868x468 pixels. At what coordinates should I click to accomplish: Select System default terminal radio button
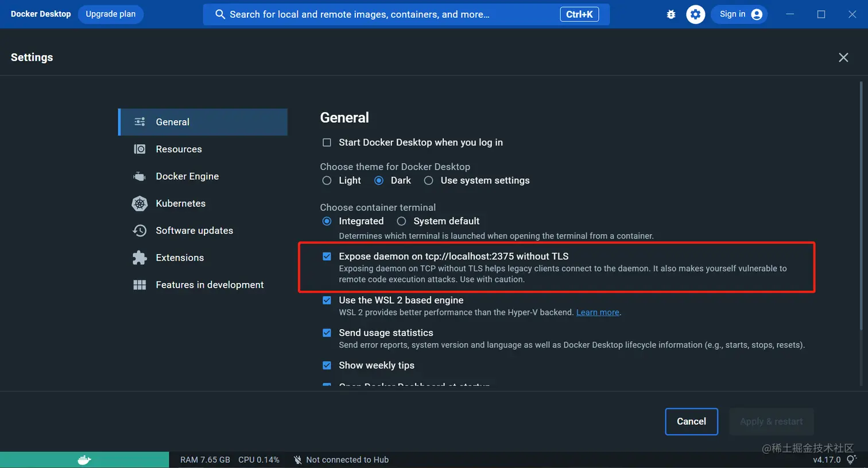point(401,222)
